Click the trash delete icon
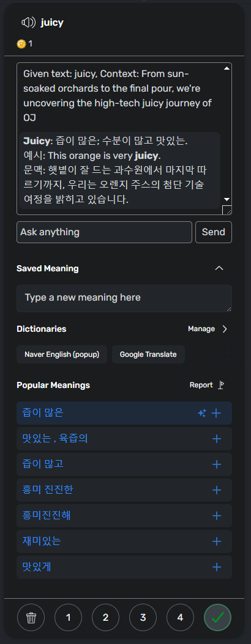The height and width of the screenshot is (644, 251). 31,617
